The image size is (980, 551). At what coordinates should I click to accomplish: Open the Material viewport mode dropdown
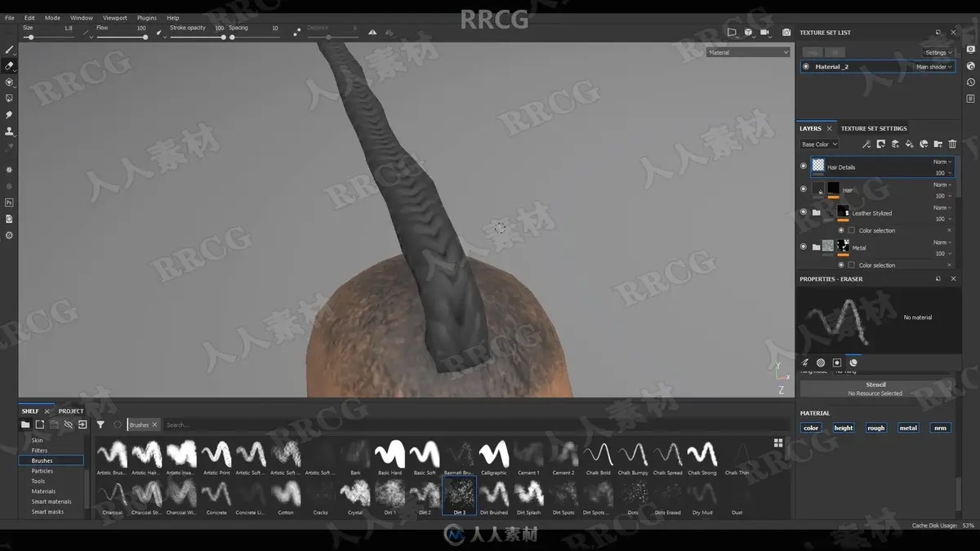coord(748,52)
